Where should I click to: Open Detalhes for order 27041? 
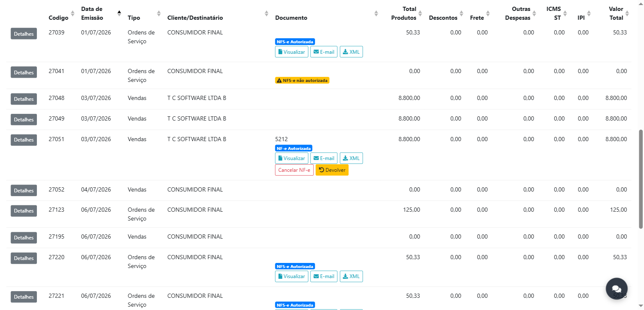pyautogui.click(x=23, y=72)
